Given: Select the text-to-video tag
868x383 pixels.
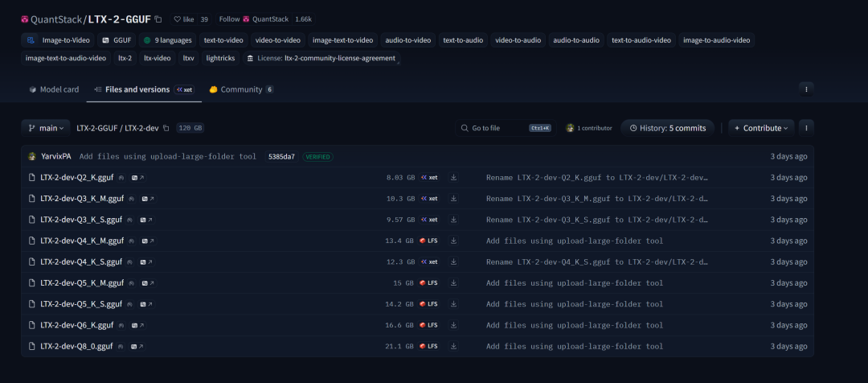Looking at the screenshot, I should (x=223, y=40).
